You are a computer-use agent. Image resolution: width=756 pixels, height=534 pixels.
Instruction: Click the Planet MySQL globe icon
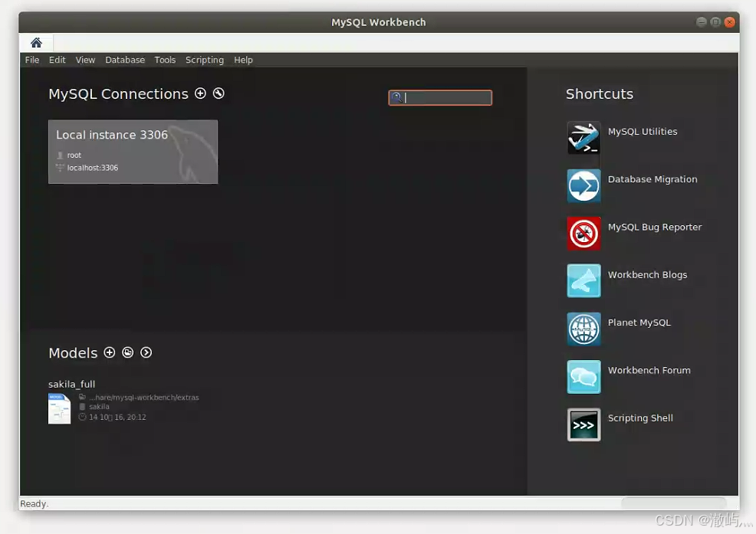pyautogui.click(x=584, y=329)
